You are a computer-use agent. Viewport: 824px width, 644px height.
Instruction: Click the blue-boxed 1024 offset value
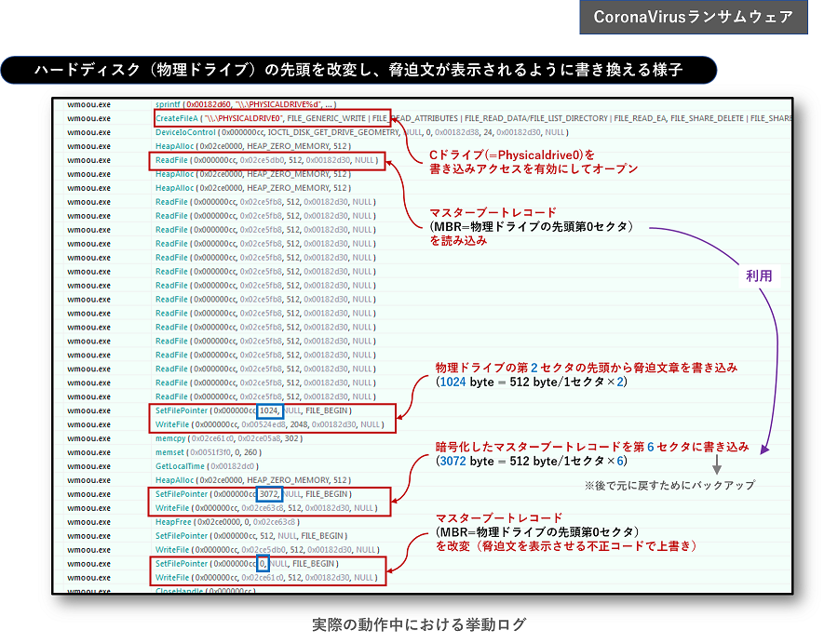(x=270, y=410)
